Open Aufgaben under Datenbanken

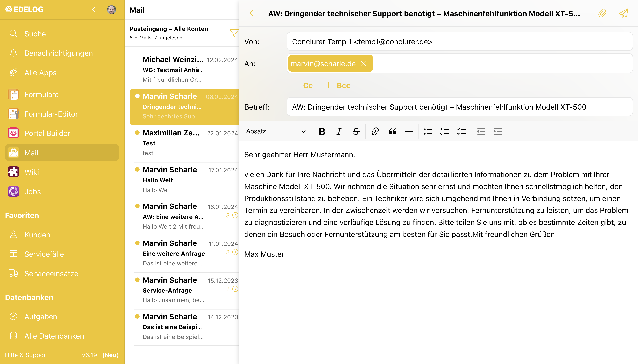click(x=62, y=317)
